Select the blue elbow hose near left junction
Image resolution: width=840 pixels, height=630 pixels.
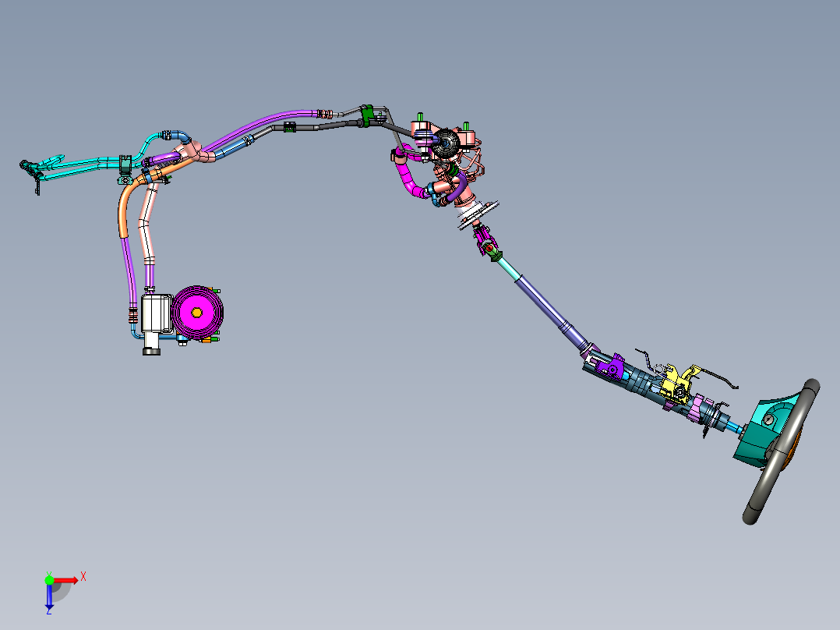click(181, 136)
